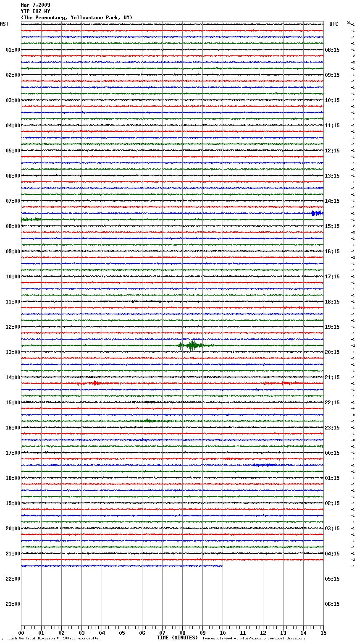Click the 06:15 UTC time label
The width and height of the screenshot is (357, 644).
tap(332, 604)
